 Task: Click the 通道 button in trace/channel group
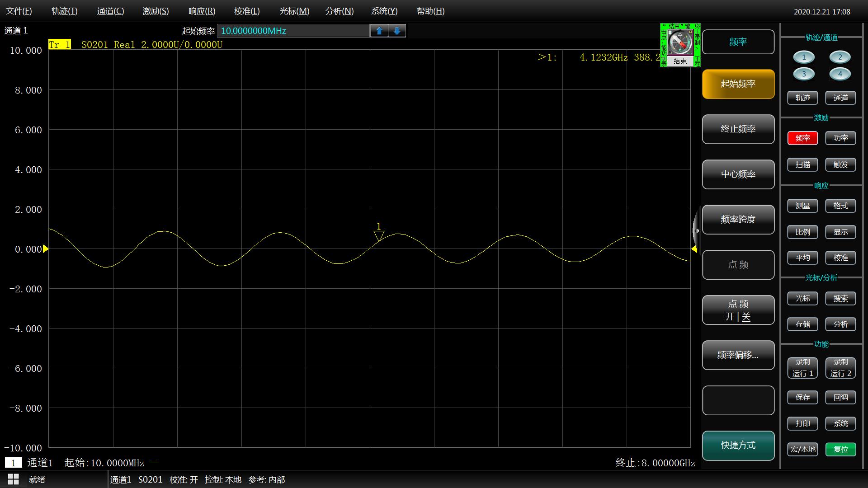840,98
